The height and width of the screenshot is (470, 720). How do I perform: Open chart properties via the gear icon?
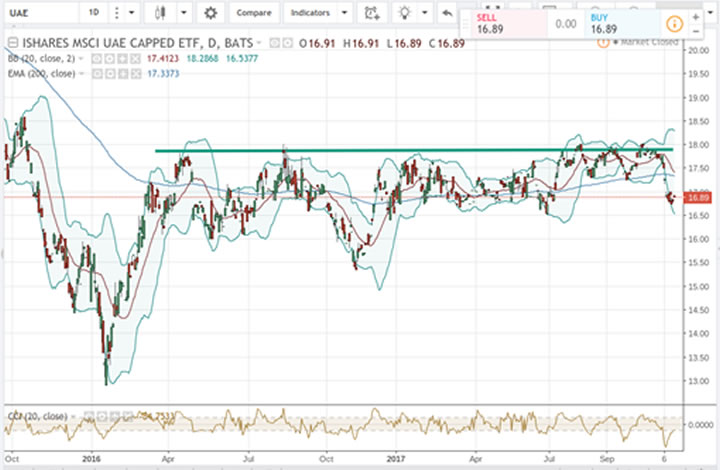210,12
